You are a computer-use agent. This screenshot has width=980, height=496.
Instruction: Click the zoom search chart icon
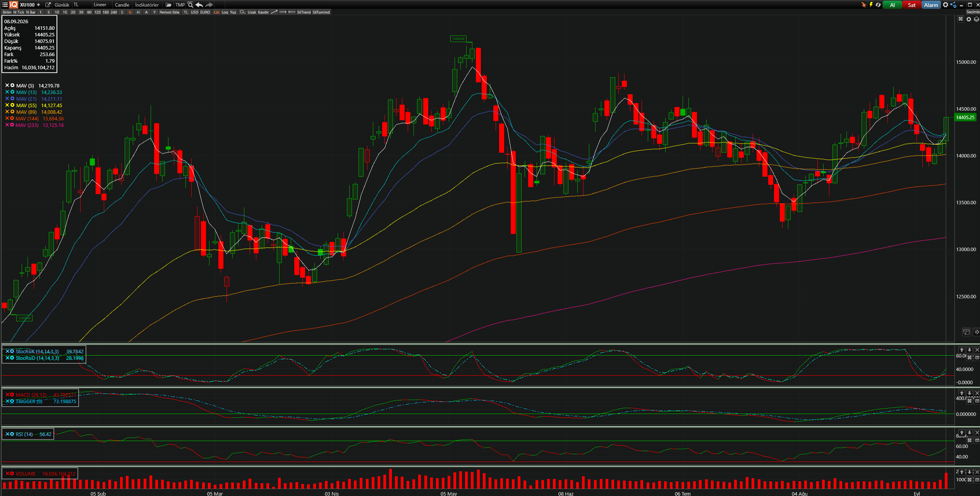[x=190, y=5]
